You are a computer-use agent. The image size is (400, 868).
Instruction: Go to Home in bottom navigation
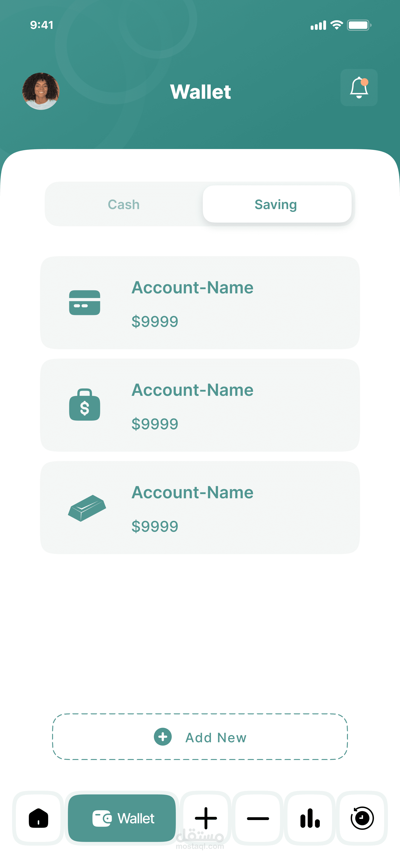point(38,818)
